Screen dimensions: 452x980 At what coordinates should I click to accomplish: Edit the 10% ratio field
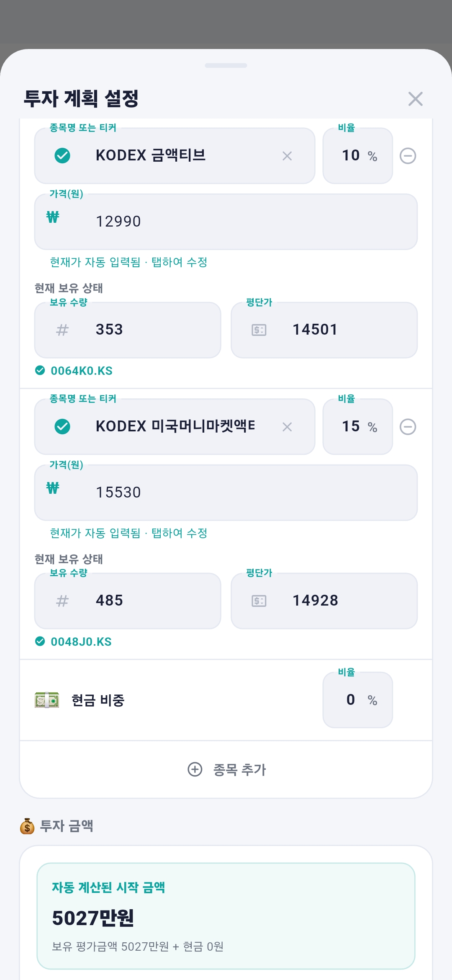[x=358, y=156]
